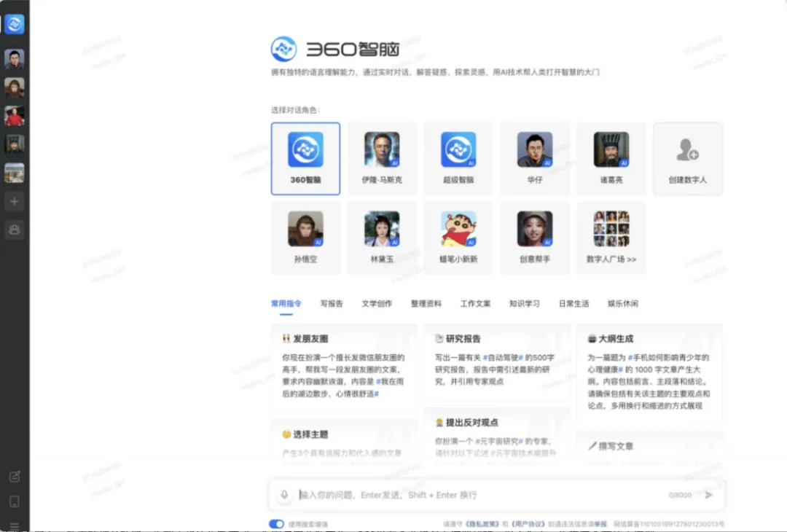Choose the 撰写文章 prompt card
The width and height of the screenshot is (787, 532).
[x=649, y=447]
